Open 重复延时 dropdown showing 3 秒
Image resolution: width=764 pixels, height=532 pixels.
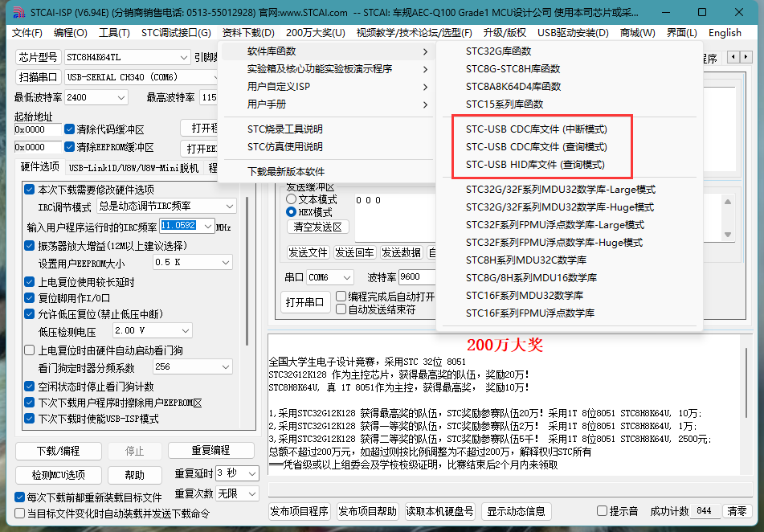tap(237, 473)
